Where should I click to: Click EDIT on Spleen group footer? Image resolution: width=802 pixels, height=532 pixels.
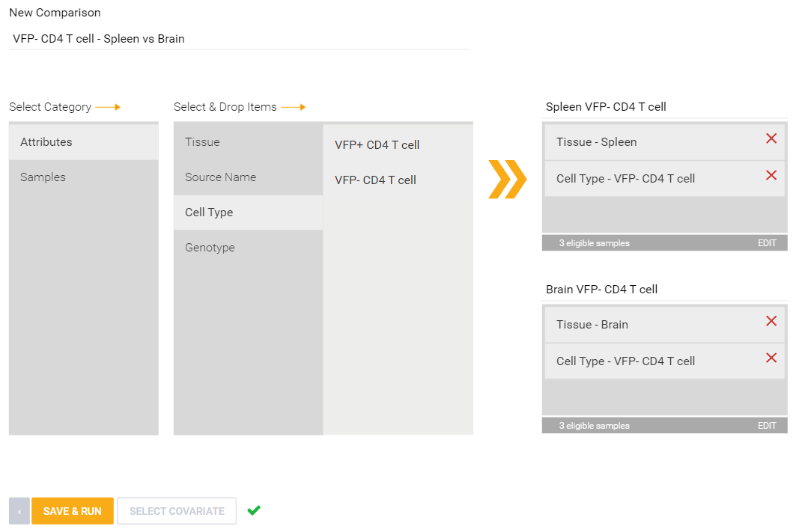(767, 243)
